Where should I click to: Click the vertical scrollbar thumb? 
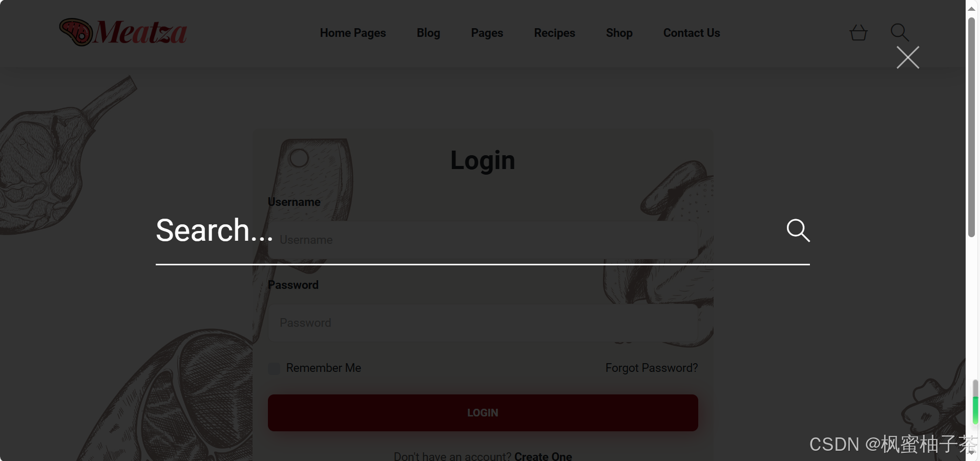[971, 127]
